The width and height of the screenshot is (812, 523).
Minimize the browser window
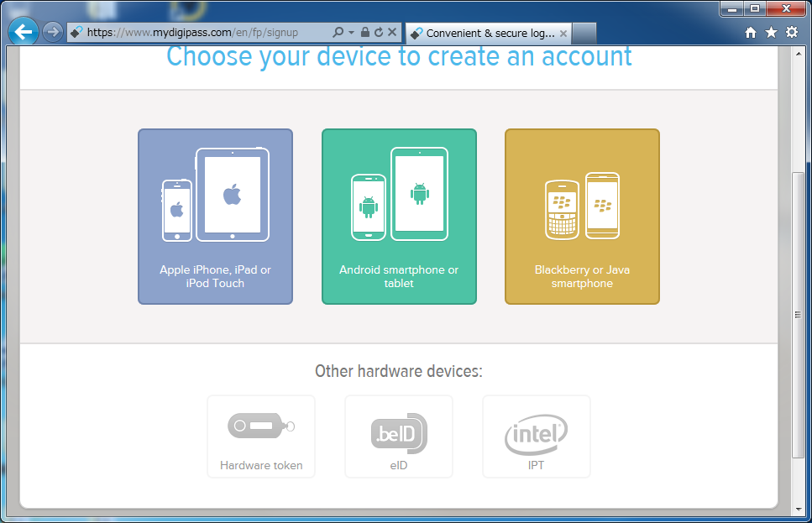coord(732,8)
